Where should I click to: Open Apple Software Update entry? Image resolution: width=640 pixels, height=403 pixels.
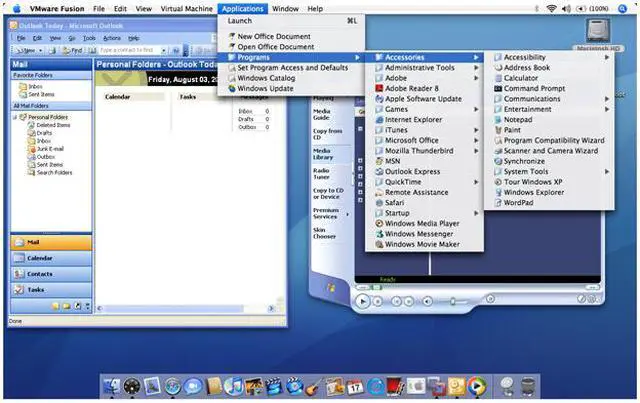click(x=424, y=99)
